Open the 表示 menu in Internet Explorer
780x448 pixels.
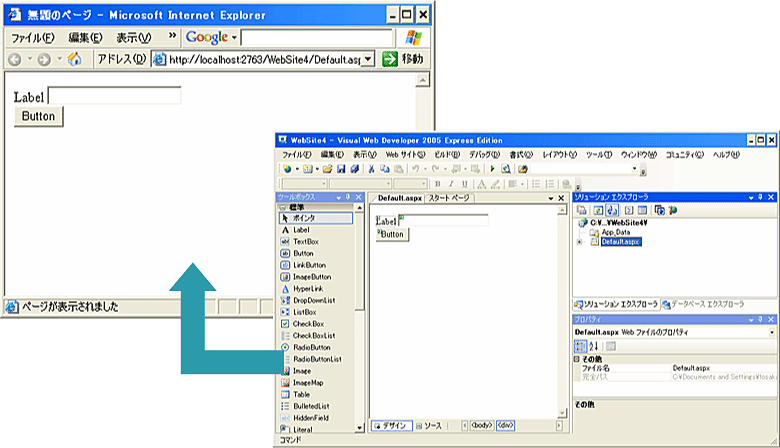pyautogui.click(x=134, y=38)
